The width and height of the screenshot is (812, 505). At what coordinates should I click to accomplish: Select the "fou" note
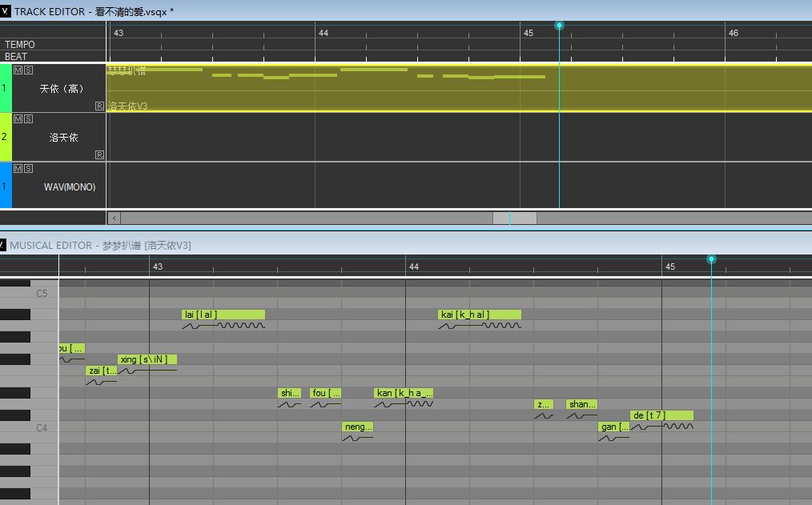(326, 393)
